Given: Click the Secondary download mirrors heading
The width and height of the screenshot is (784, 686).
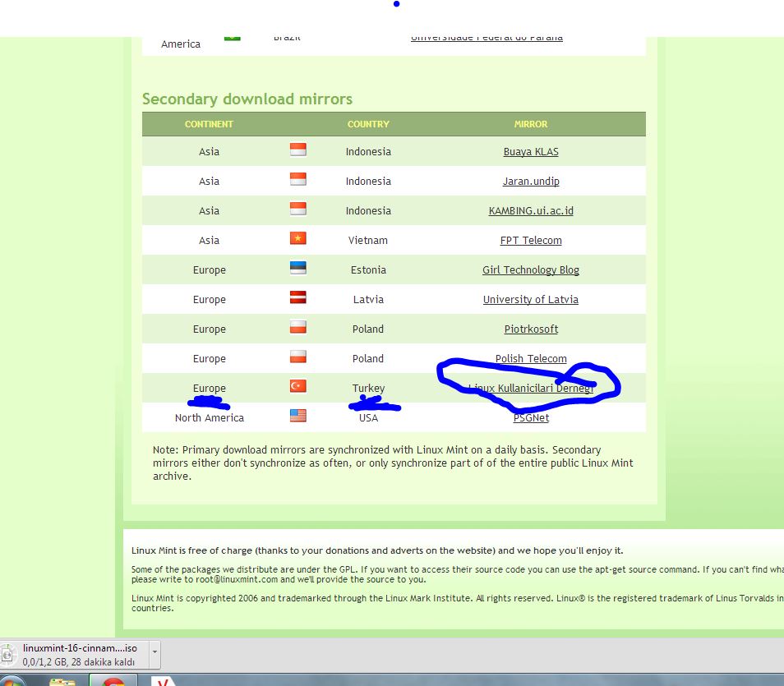Looking at the screenshot, I should click(247, 99).
